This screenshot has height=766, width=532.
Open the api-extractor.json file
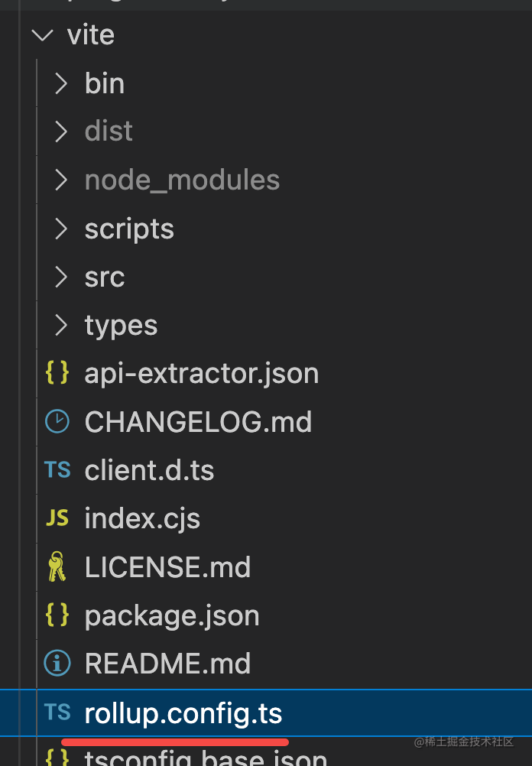click(201, 374)
